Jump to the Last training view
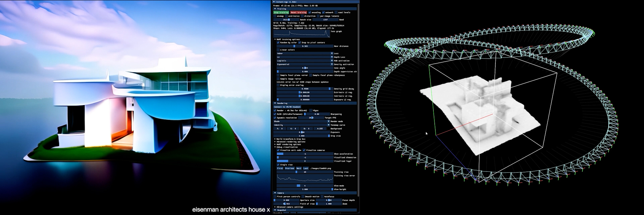The image size is (644, 215). 306,168
